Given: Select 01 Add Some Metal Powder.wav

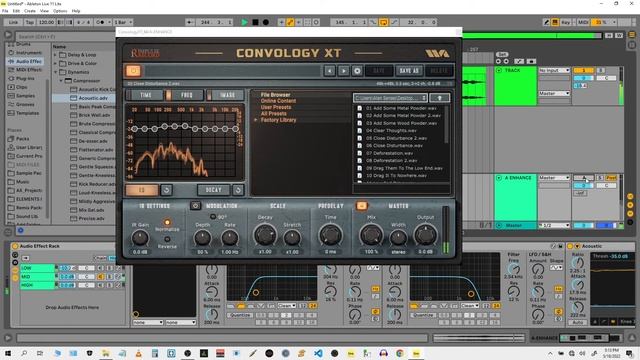Looking at the screenshot, I should point(401,108).
